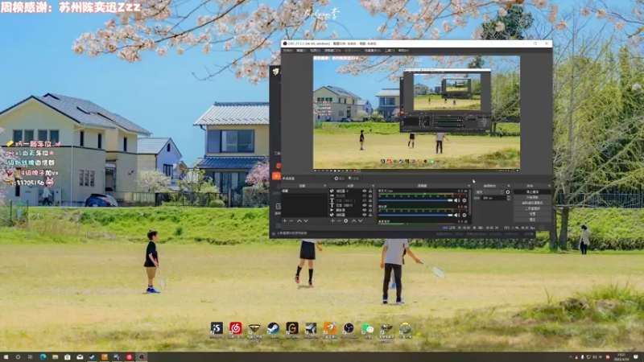This screenshot has height=362, width=644.
Task: Move selected source up in Sources panel
Action: (x=353, y=220)
